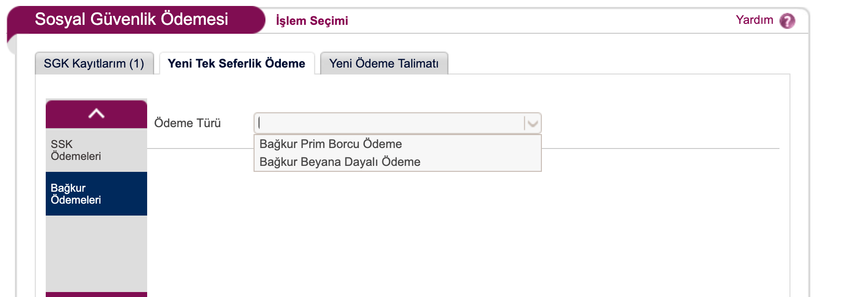Click the Ödeme Türü label
The height and width of the screenshot is (297, 868).
coord(187,123)
